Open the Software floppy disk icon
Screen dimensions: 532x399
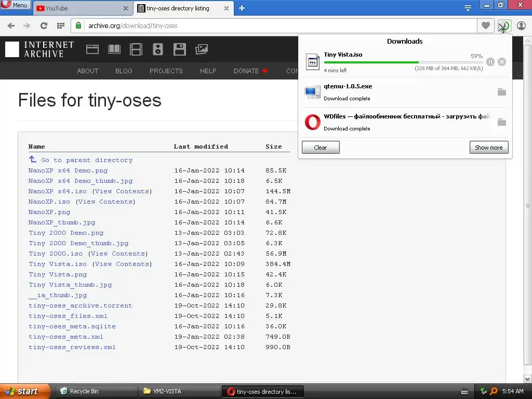coord(179,49)
